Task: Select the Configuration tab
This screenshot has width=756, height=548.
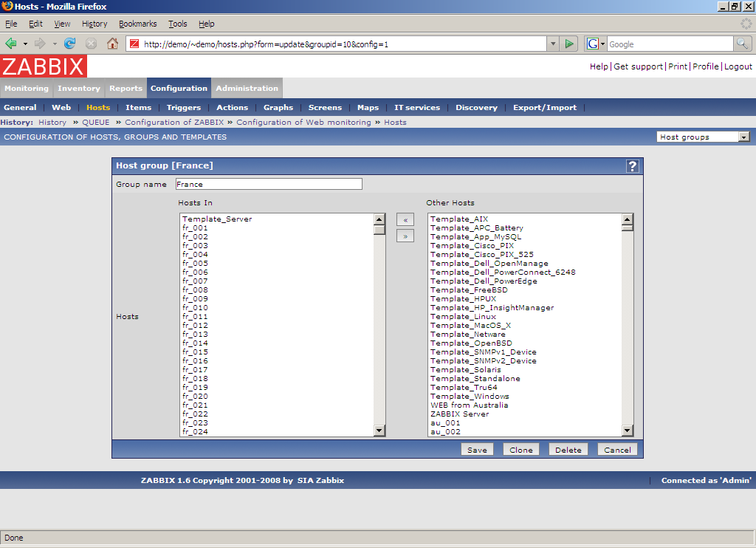Action: point(179,89)
